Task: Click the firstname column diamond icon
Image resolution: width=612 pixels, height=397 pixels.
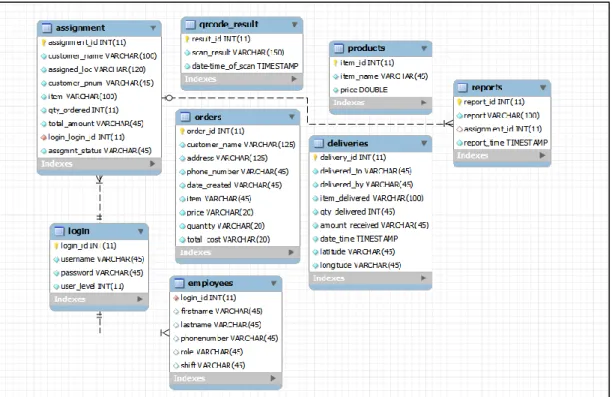Action: tap(176, 312)
